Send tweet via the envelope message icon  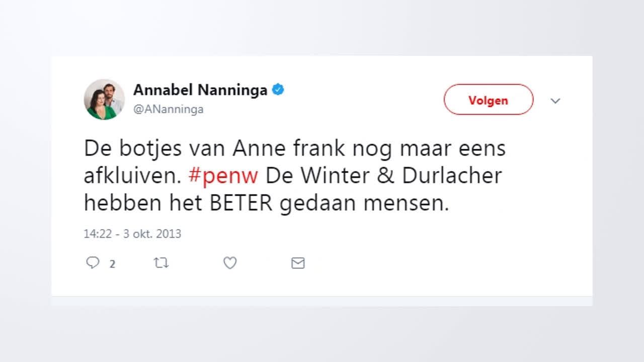pyautogui.click(x=298, y=263)
